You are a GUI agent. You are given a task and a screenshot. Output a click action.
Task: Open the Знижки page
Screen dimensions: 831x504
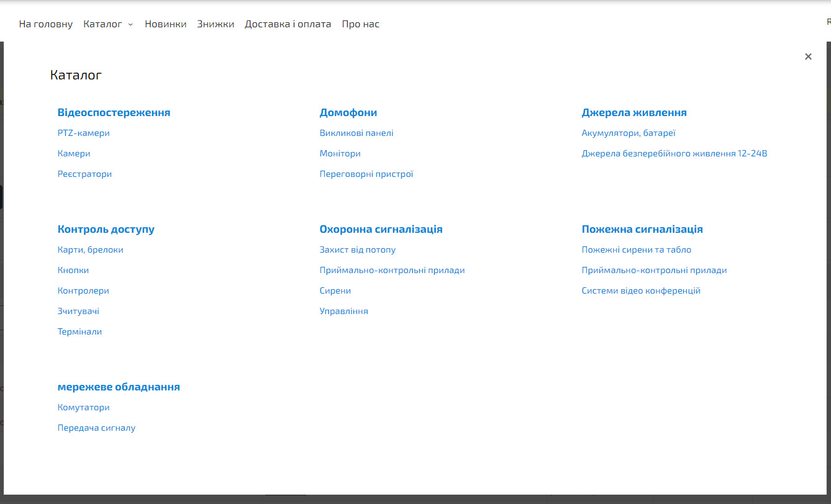[216, 24]
